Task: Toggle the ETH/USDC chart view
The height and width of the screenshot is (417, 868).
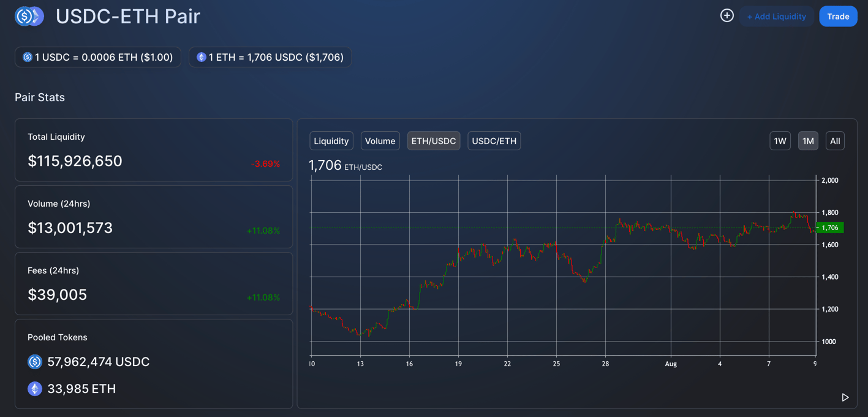Action: click(x=433, y=140)
